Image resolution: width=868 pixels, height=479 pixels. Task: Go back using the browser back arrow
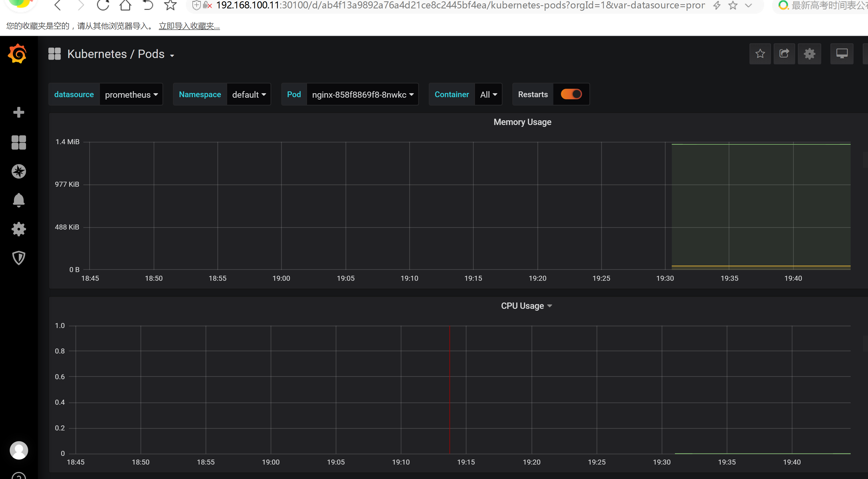click(x=58, y=5)
